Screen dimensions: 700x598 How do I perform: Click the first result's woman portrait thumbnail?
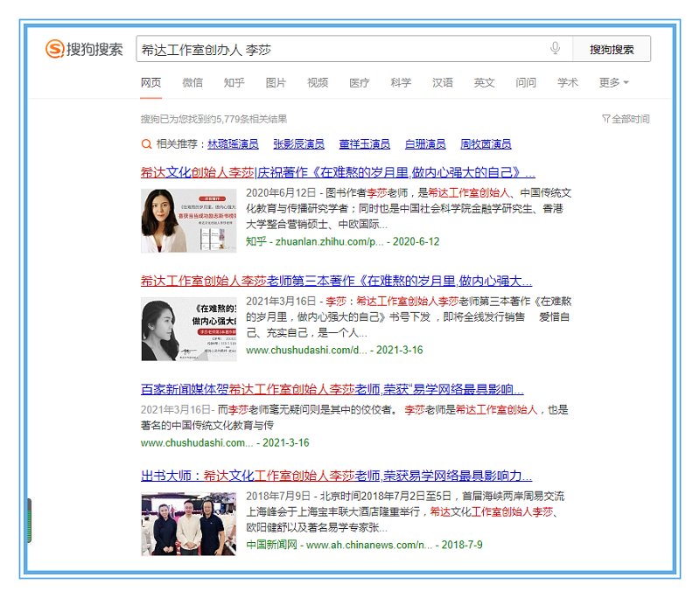point(176,220)
